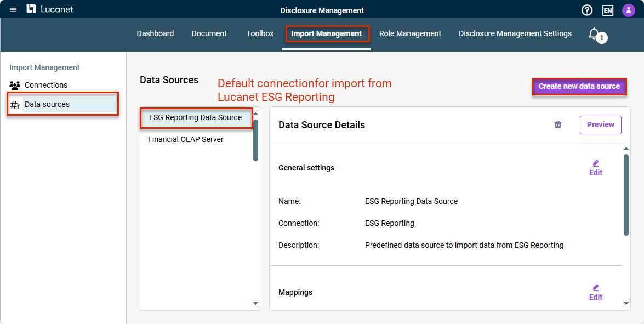Click the Data Sources heading
This screenshot has height=324, width=644.
pos(169,80)
